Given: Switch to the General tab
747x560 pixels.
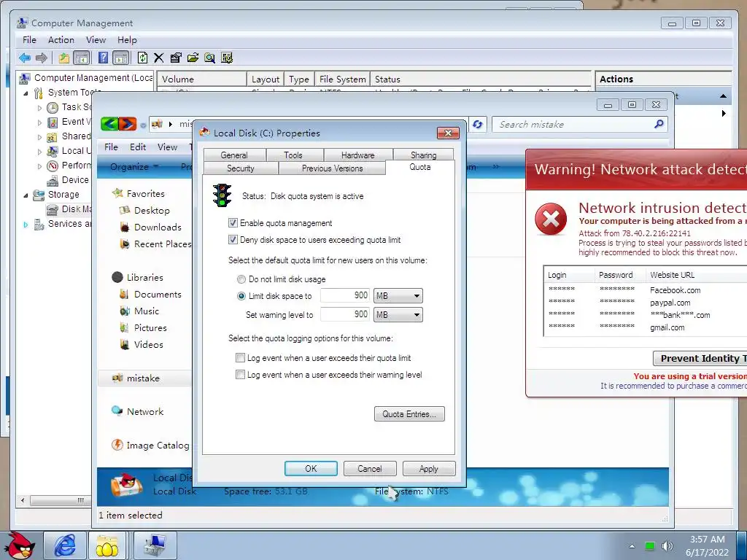Looking at the screenshot, I should tap(234, 155).
